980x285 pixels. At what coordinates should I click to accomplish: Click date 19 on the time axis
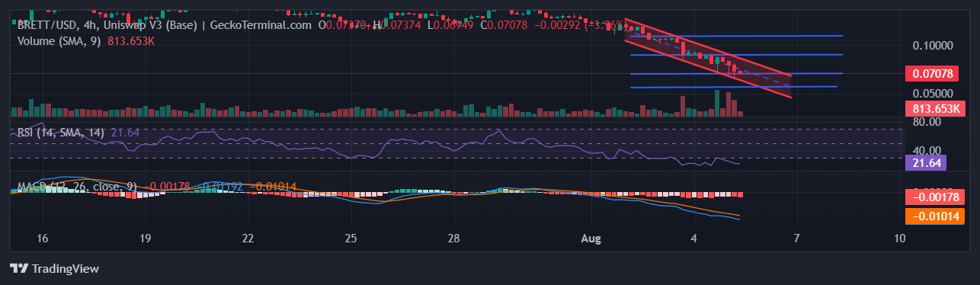pos(145,239)
